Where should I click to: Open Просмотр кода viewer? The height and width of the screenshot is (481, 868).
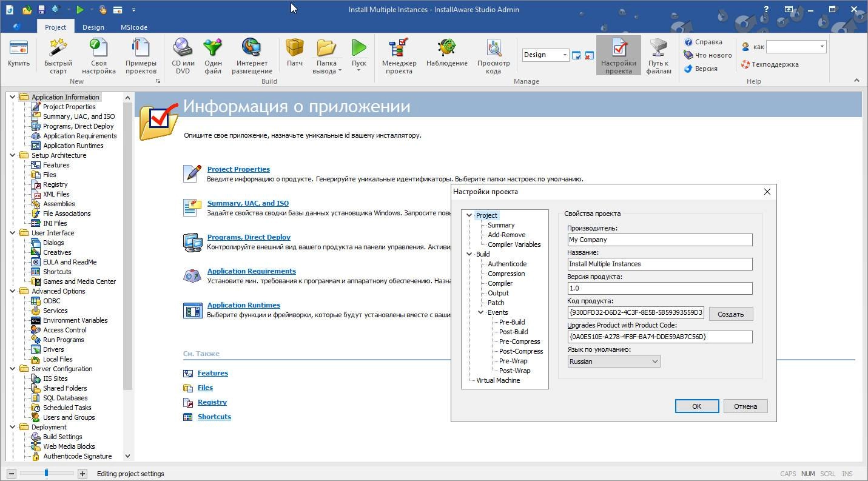point(494,56)
